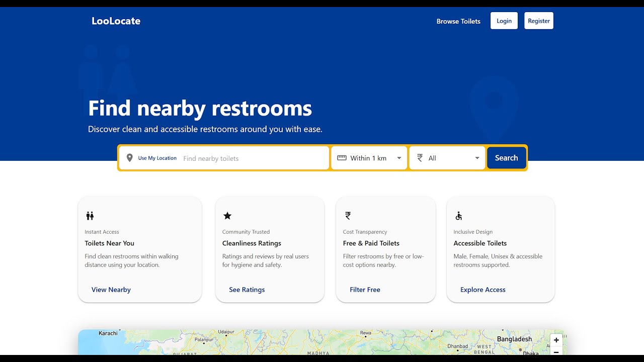Zoom in on the map
The image size is (644, 362).
coord(556,340)
